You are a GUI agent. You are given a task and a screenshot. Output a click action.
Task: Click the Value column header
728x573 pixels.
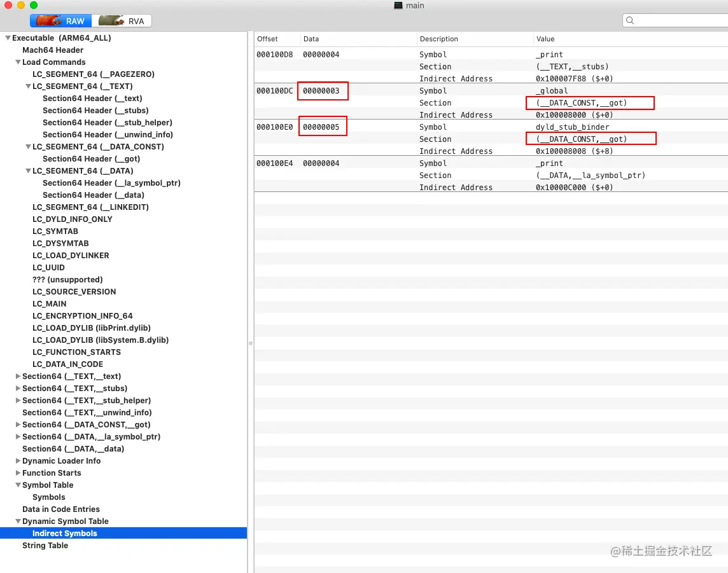[x=545, y=39]
